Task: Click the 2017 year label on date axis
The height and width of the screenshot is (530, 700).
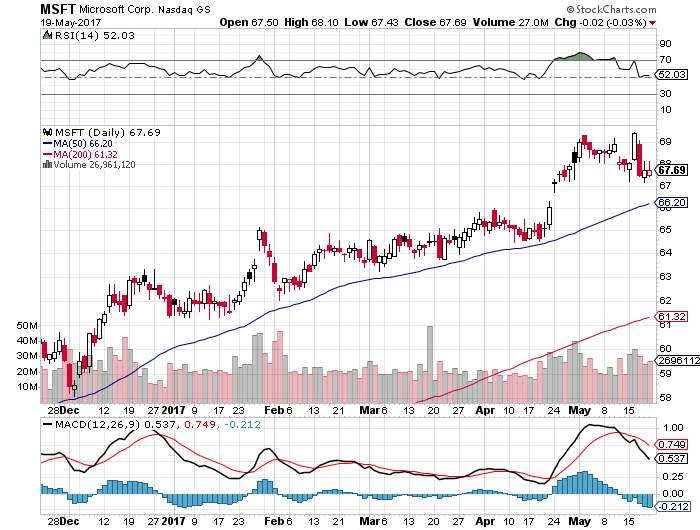Action: pos(174,409)
